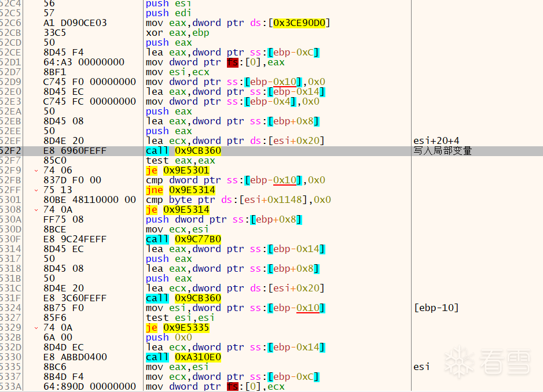Select opcode bytes E8 6960FEFF
Viewport: 543px width, 392px height.
point(75,151)
